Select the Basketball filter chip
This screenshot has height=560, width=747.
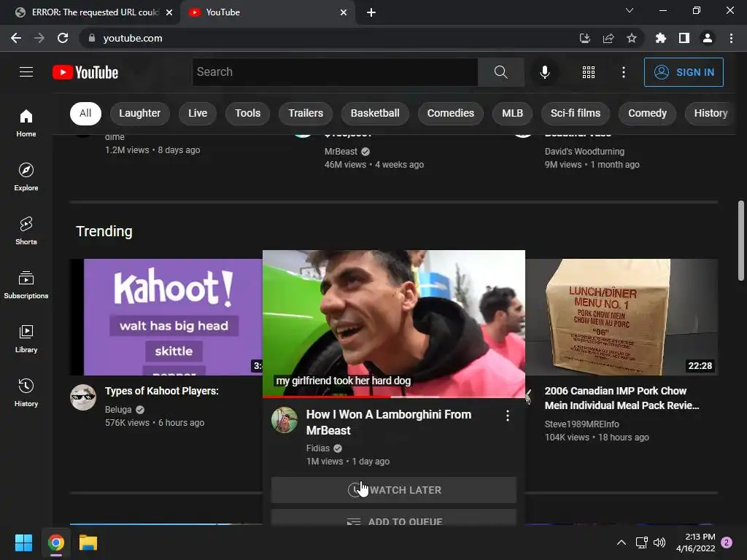coord(375,113)
